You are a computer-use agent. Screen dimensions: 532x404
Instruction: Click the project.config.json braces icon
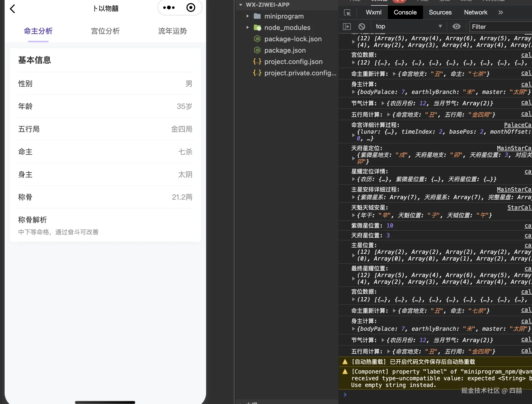[257, 62]
